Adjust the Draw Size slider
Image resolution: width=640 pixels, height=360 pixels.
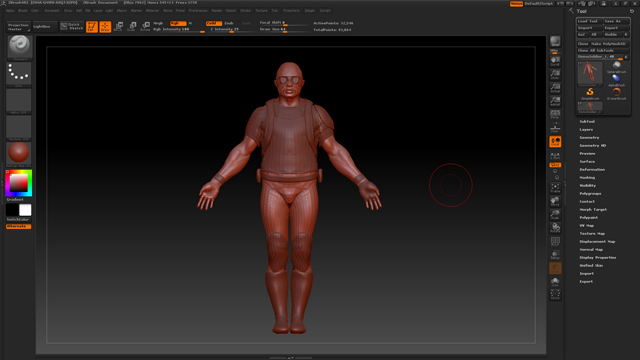pyautogui.click(x=284, y=29)
